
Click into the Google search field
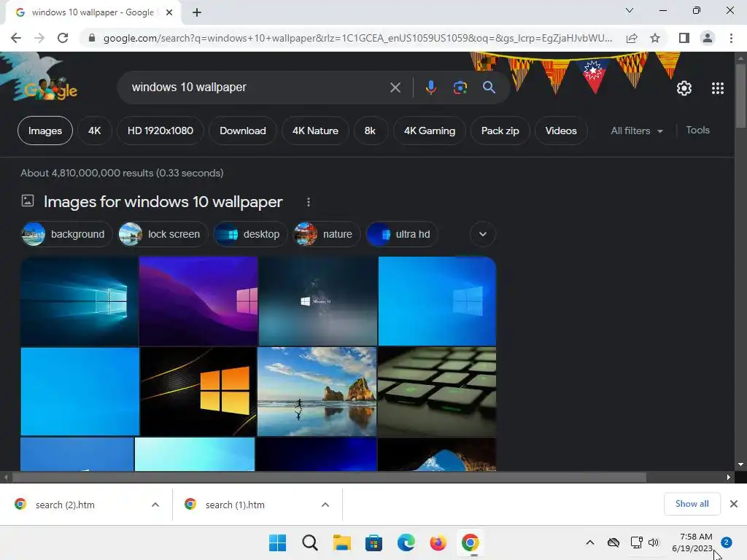[258, 87]
